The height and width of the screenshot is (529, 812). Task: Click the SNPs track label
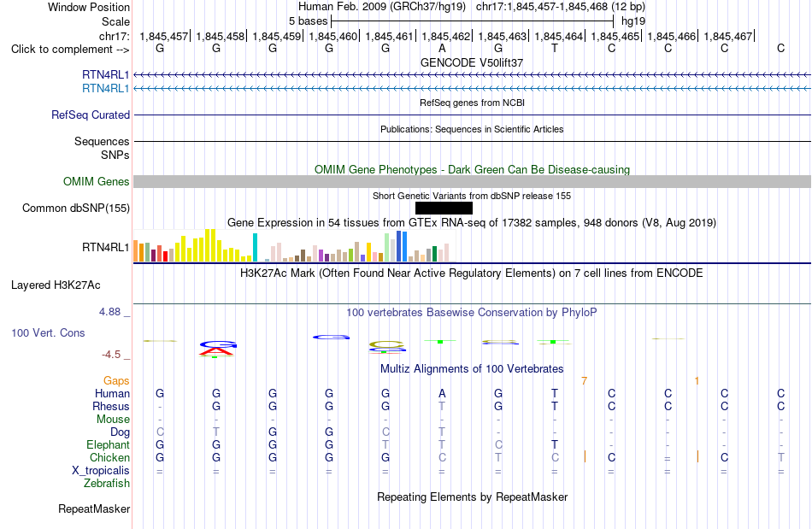tap(115, 155)
